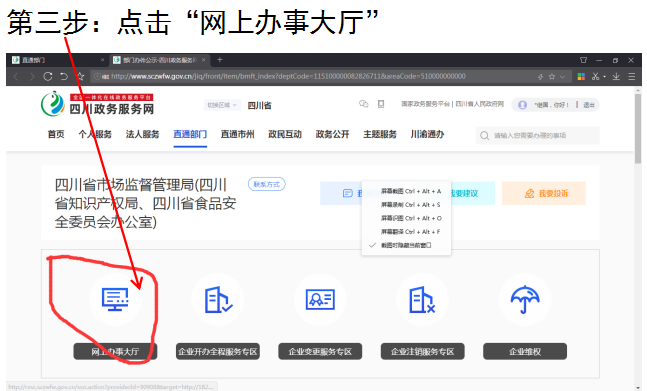647x391 pixels.
Task: Click the scissors screenshot tool icon
Action: tap(595, 76)
